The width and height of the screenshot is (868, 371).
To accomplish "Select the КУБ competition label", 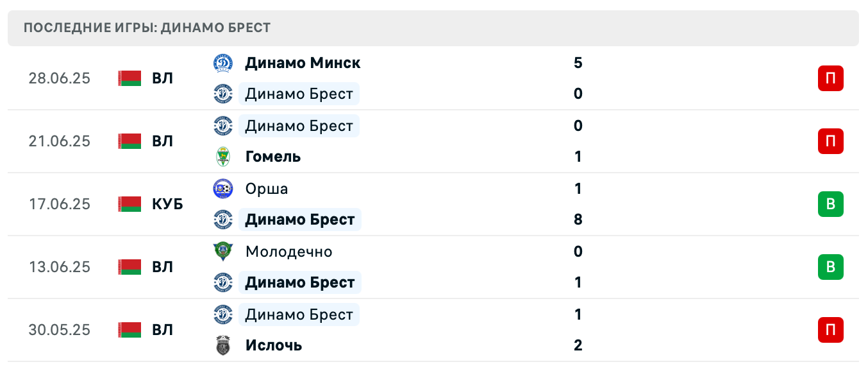I will [x=167, y=204].
